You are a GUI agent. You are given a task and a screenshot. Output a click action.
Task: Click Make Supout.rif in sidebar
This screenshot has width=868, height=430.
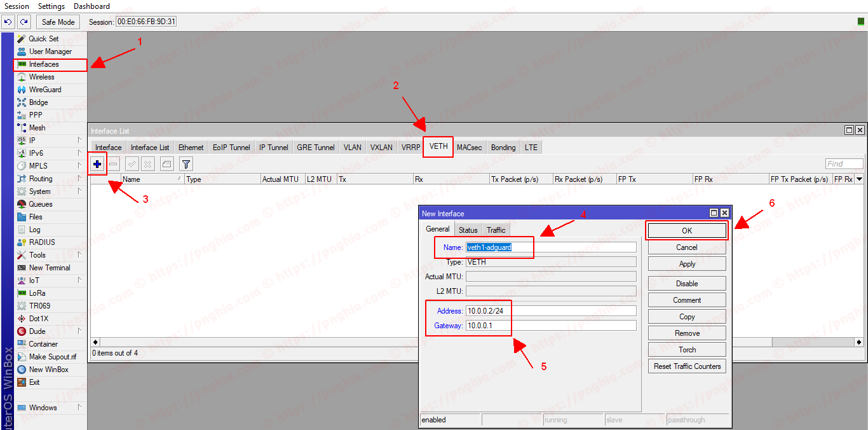(52, 357)
